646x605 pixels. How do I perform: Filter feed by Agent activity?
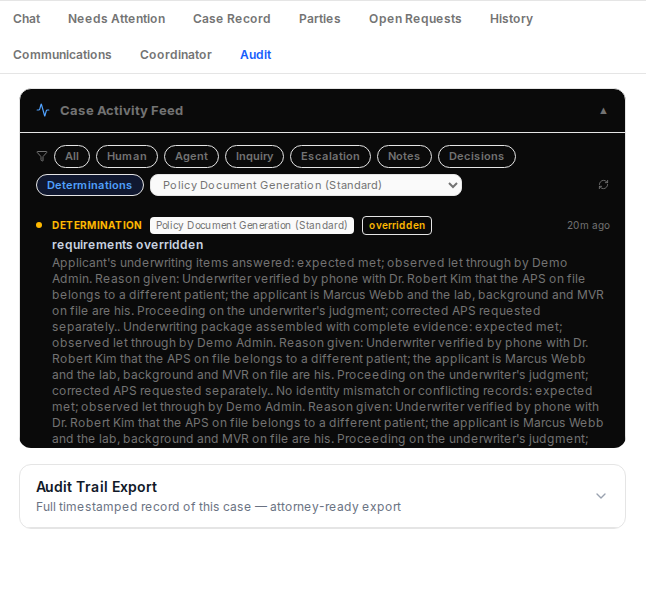pos(191,157)
